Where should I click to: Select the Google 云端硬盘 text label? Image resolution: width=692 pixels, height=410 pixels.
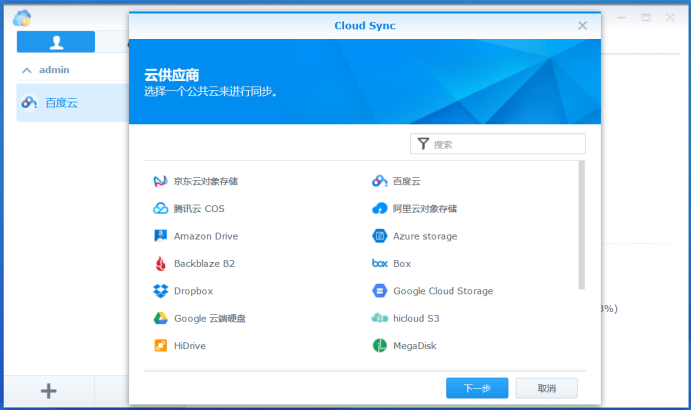point(210,318)
